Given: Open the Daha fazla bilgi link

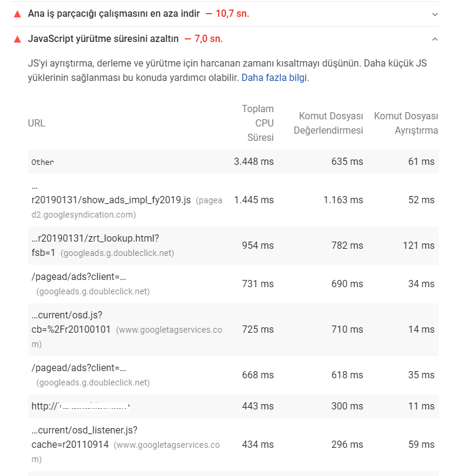Looking at the screenshot, I should pos(274,78).
